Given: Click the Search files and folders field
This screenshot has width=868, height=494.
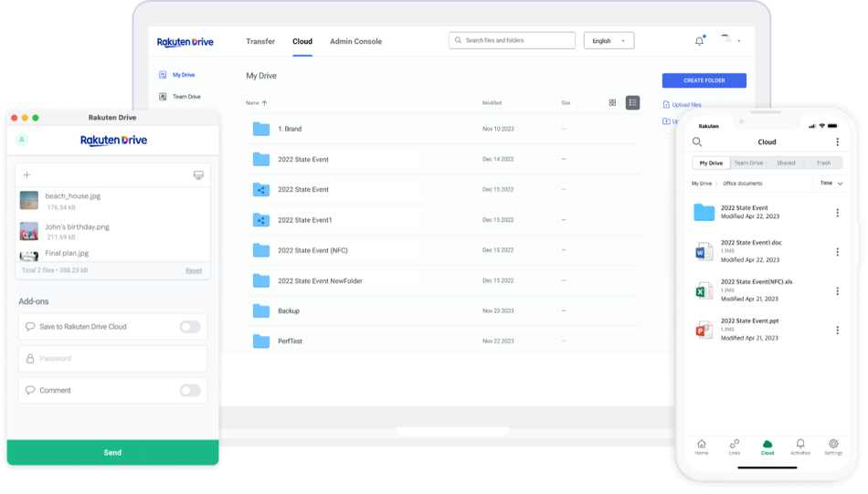Looking at the screenshot, I should point(512,40).
